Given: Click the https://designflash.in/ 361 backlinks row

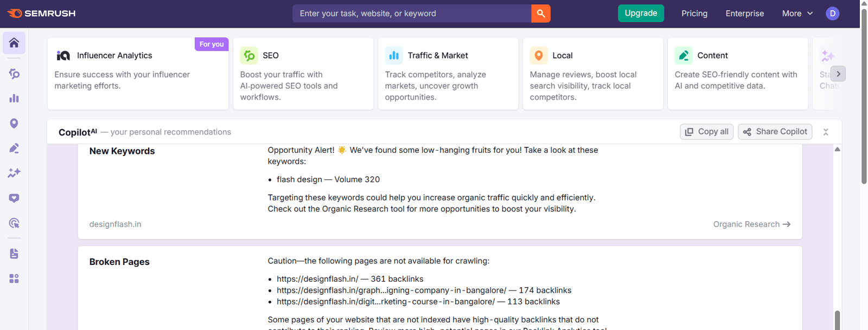Looking at the screenshot, I should (350, 279).
